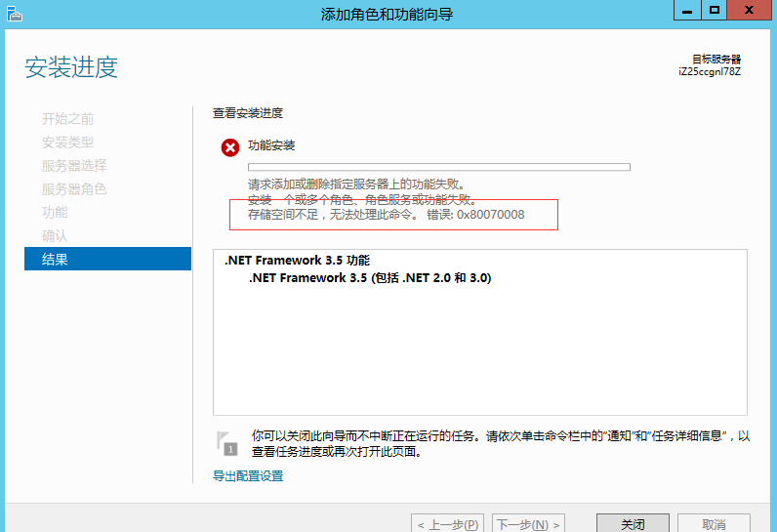This screenshot has height=532, width=777.
Task: Click the error code 0x80070008 text
Action: [x=491, y=215]
